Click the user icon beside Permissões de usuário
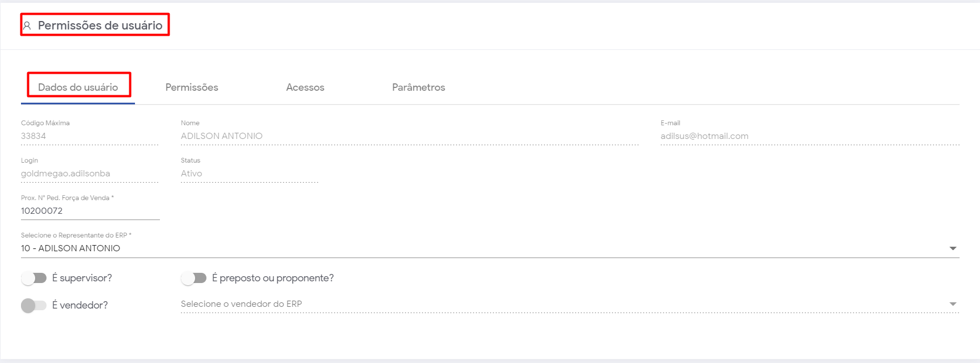Screen dimensions: 980x363 [27, 26]
